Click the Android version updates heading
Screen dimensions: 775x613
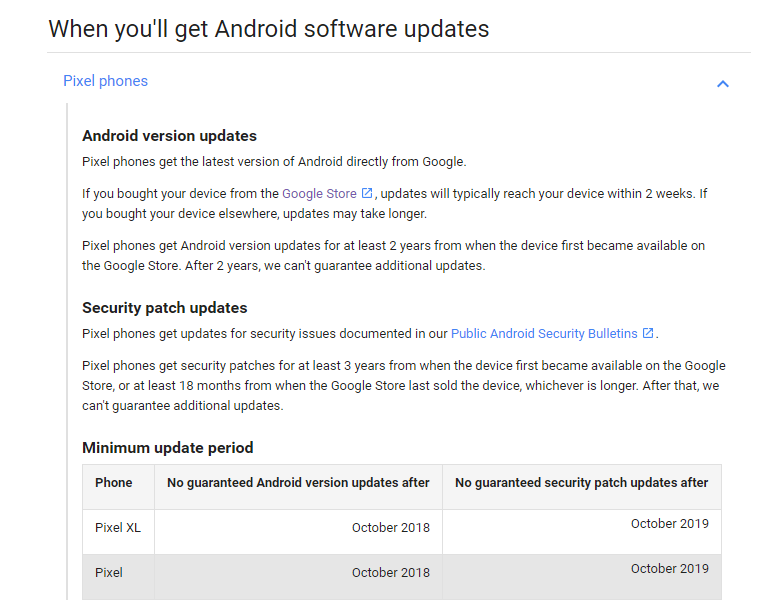pos(169,136)
